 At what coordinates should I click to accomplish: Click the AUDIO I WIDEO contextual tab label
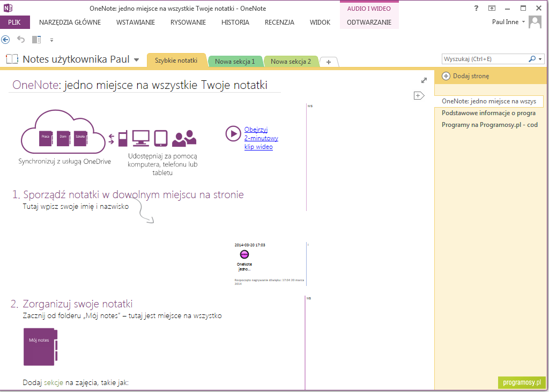[x=369, y=9]
